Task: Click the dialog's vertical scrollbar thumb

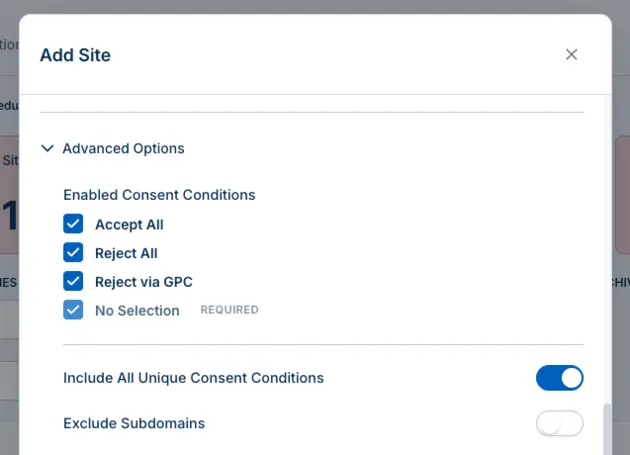Action: click(x=607, y=429)
